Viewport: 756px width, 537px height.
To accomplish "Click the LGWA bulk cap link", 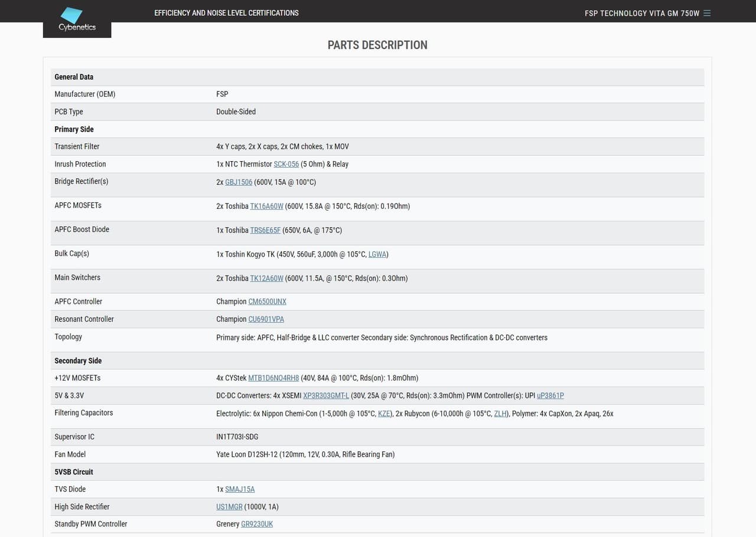I will (x=377, y=254).
